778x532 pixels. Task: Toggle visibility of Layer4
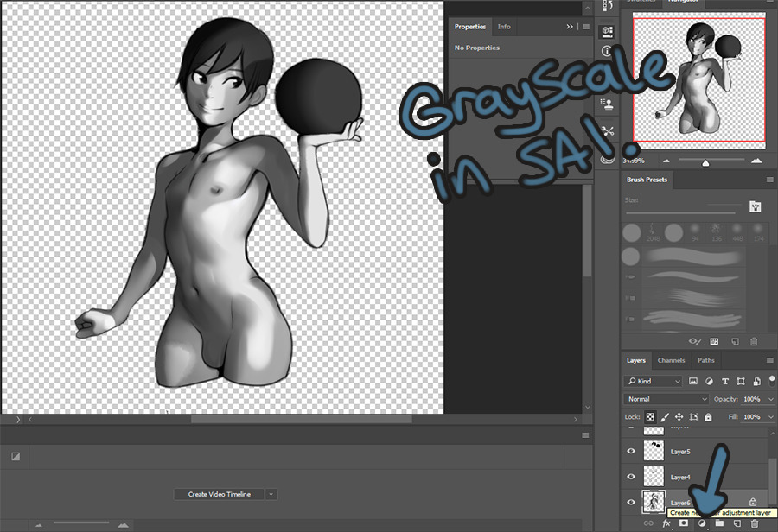[x=631, y=477]
